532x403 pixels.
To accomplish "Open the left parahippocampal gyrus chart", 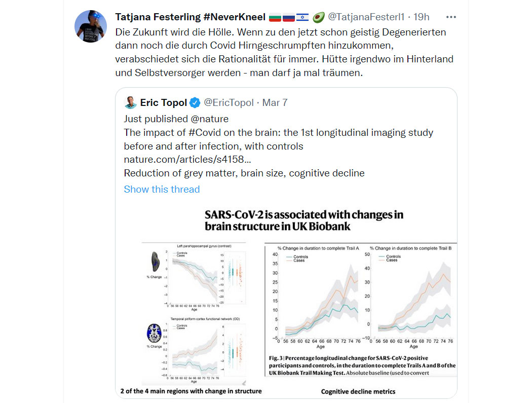I will coord(195,277).
